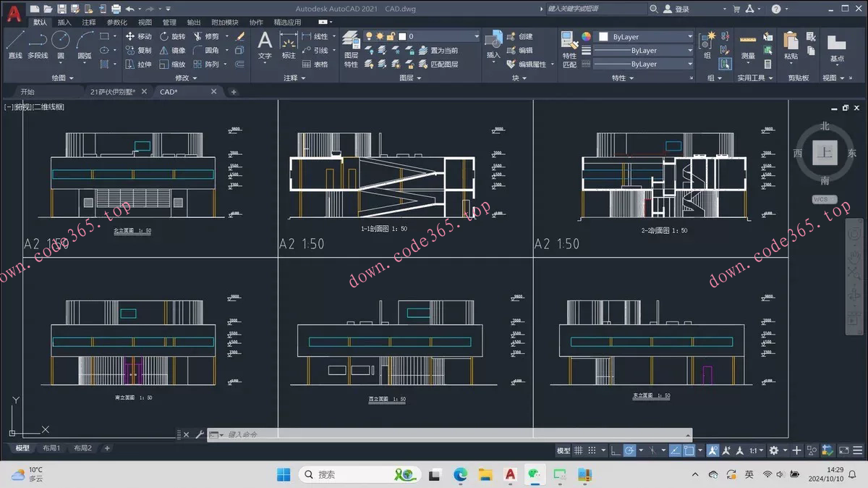The width and height of the screenshot is (868, 488).
Task: Choose the 多段线 (Polyline) tool
Action: [38, 44]
